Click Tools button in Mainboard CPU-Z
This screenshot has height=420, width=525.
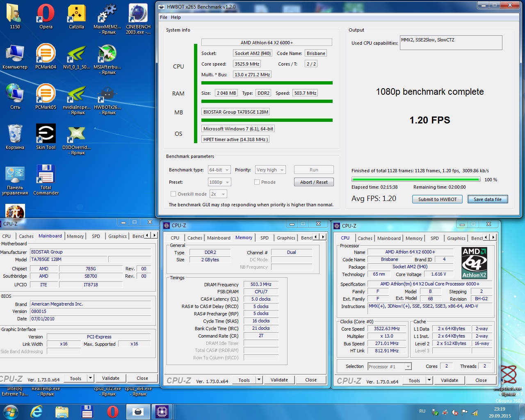[75, 378]
